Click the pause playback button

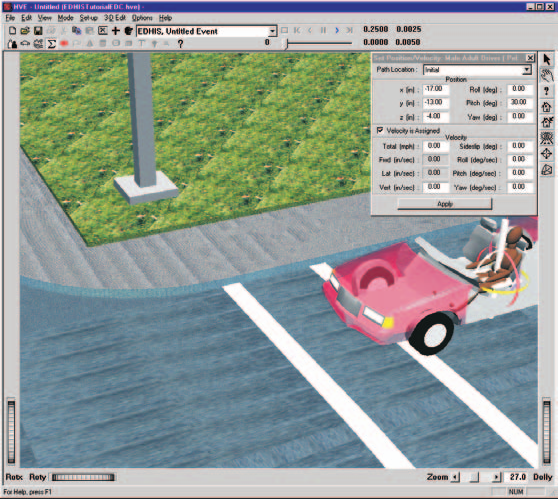pos(323,30)
